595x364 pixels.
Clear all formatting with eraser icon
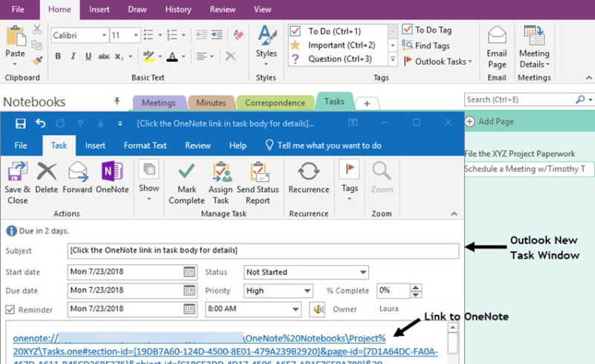238,35
